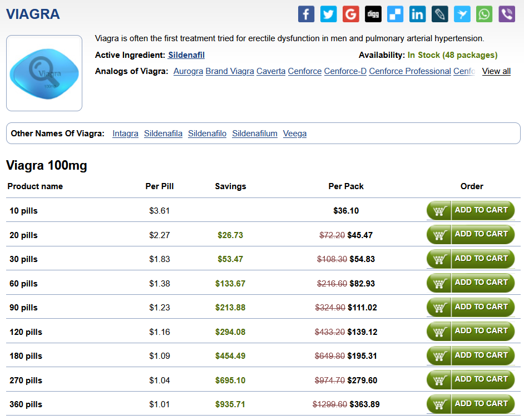Click cart icon in 180 pills row

[439, 355]
